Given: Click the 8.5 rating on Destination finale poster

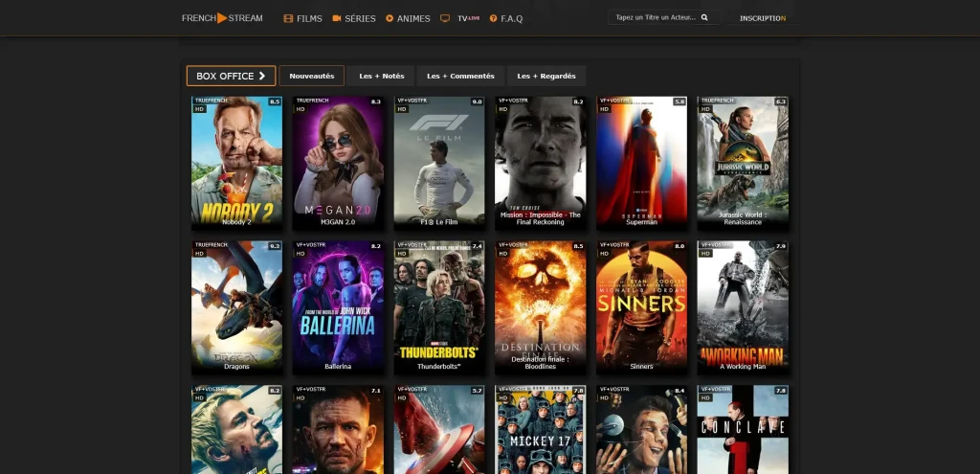Looking at the screenshot, I should coord(578,246).
